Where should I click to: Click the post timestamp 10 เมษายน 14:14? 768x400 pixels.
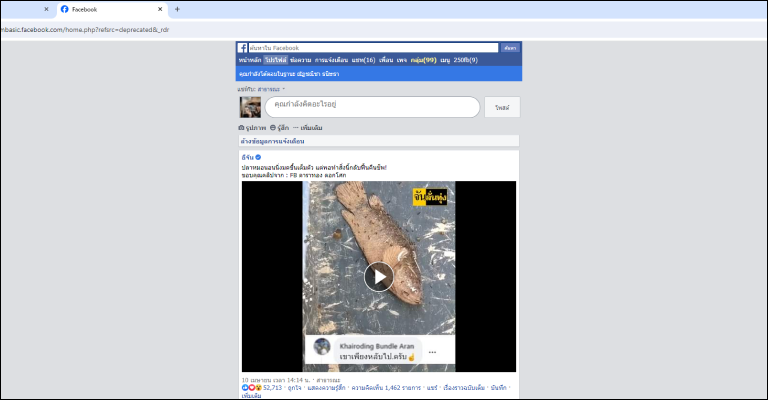click(x=276, y=380)
